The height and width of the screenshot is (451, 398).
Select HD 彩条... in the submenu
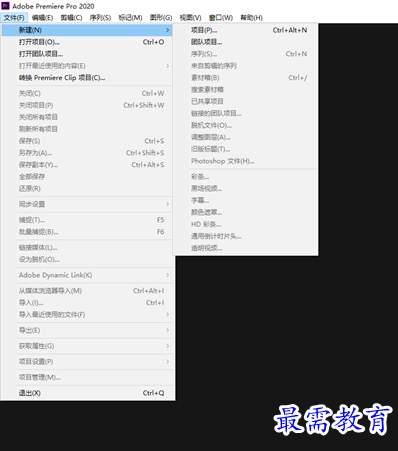click(x=245, y=224)
